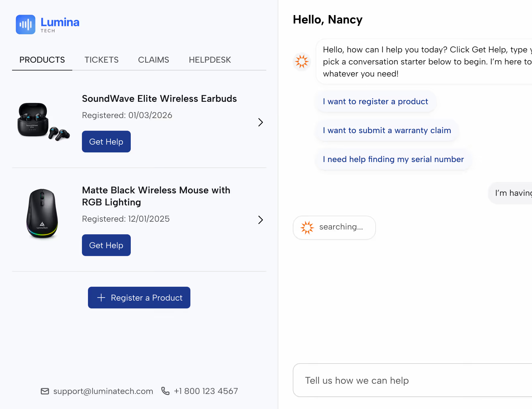Click the user message starting 'I'm having'
Image resolution: width=532 pixels, height=409 pixels.
click(510, 193)
